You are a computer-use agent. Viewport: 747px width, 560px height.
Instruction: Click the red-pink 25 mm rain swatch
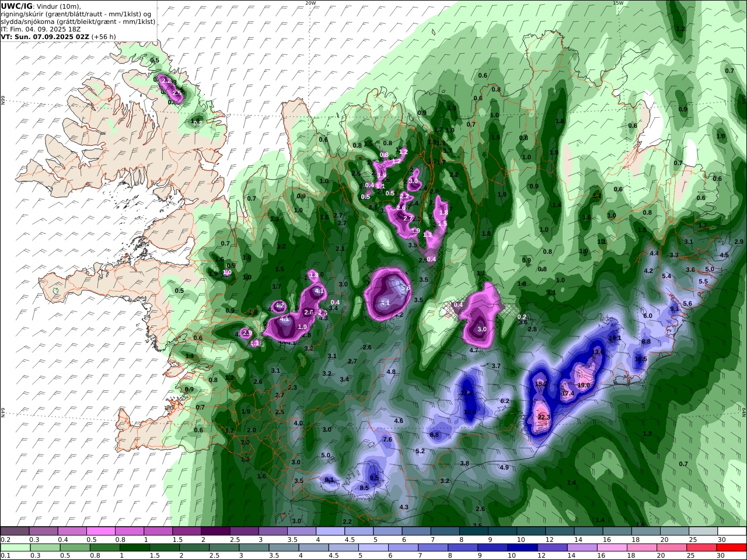click(700, 548)
